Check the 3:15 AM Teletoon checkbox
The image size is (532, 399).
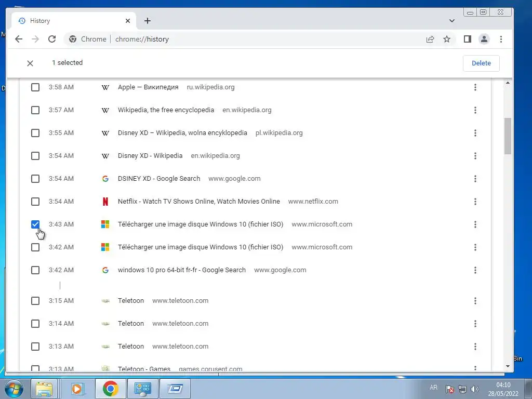(x=35, y=301)
